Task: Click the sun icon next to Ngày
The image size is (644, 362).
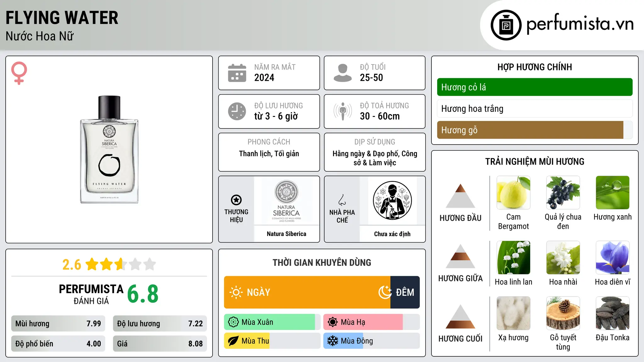Action: [236, 292]
